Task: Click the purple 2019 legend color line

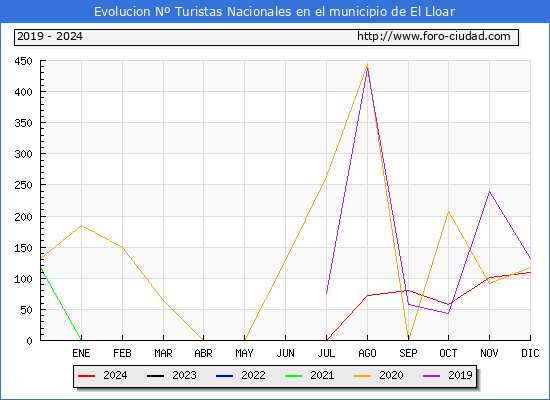Action: coord(431,376)
